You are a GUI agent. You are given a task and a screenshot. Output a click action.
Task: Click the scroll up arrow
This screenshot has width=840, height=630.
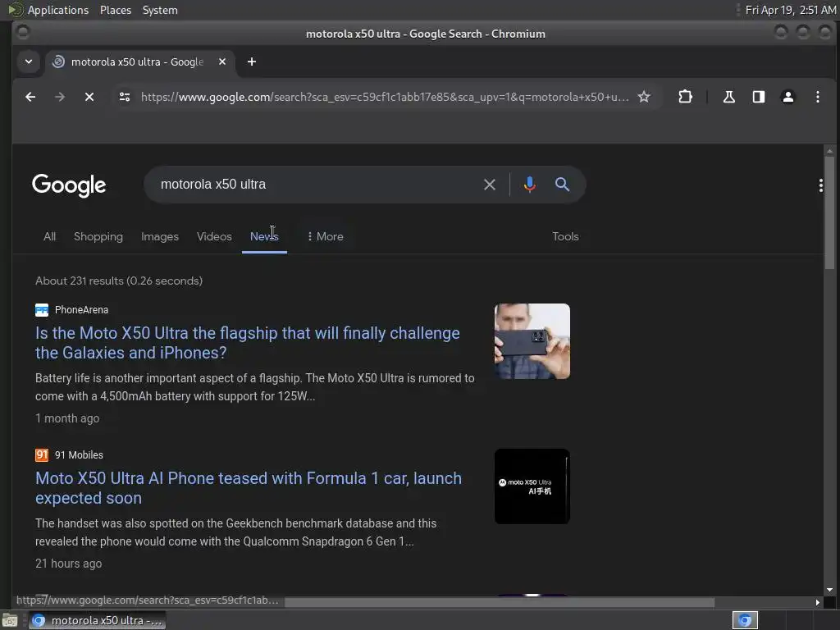click(830, 151)
